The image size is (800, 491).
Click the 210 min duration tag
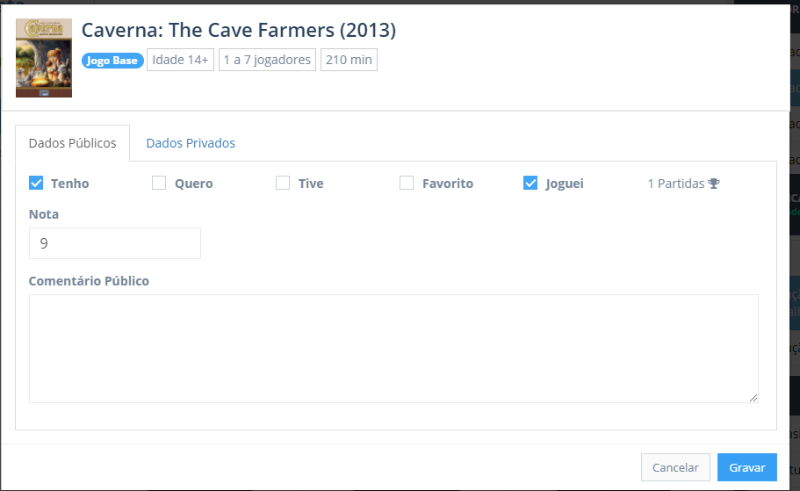(349, 60)
